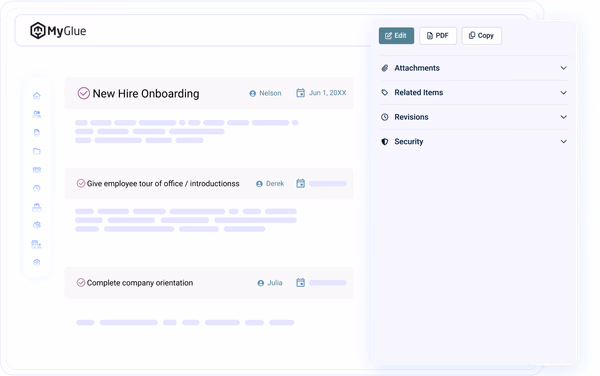Click the Attachments label
600x376 pixels.
[417, 68]
